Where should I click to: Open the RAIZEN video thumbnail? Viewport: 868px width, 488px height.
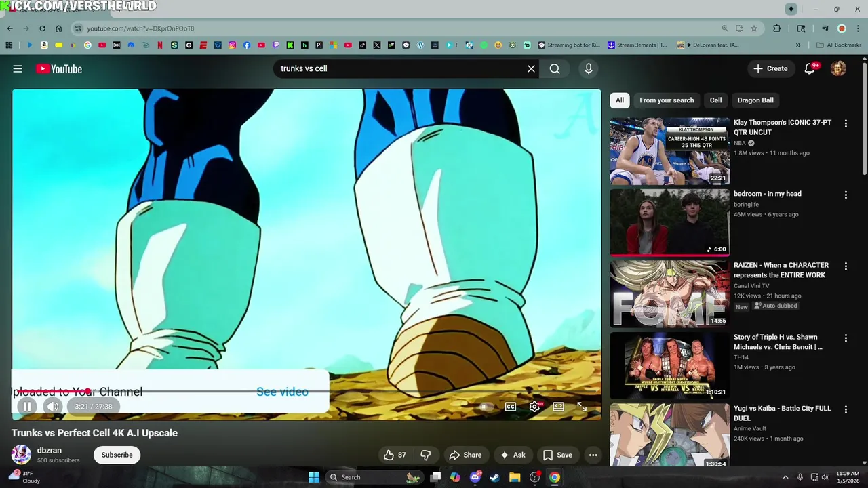(x=669, y=294)
